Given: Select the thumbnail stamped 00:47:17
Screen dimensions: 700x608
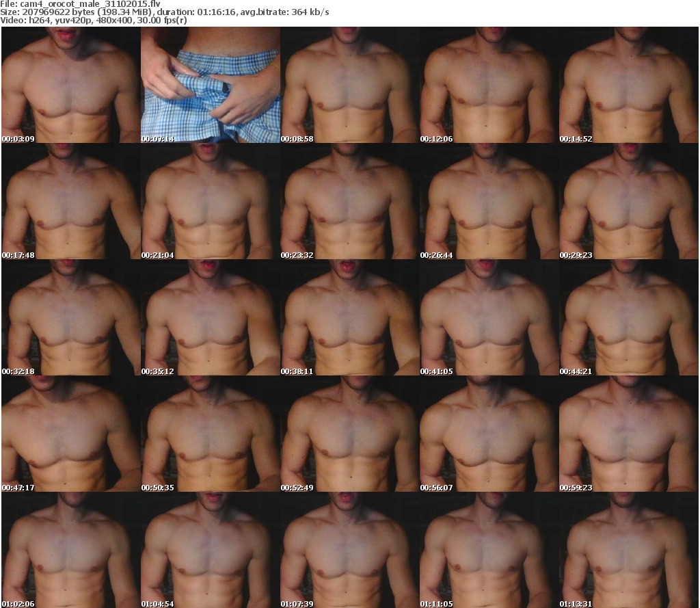Looking at the screenshot, I should coord(71,434).
